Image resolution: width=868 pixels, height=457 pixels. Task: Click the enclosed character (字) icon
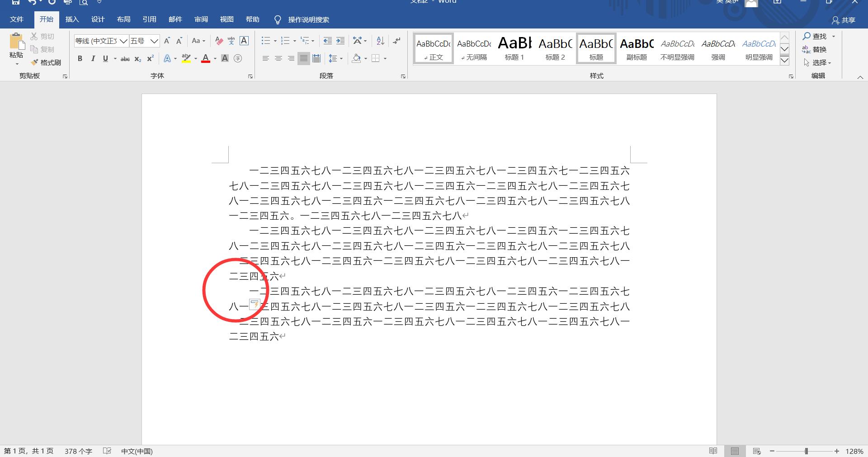coord(238,58)
